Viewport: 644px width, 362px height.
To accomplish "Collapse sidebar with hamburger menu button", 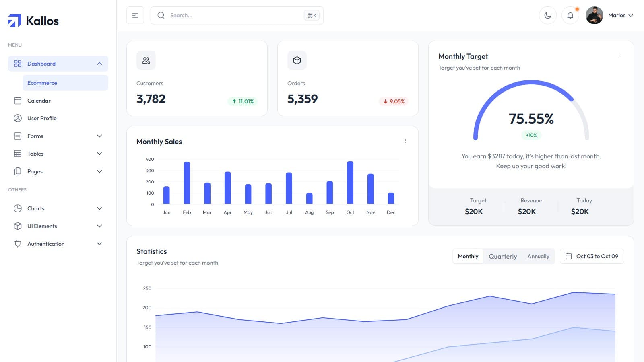I will [x=135, y=15].
